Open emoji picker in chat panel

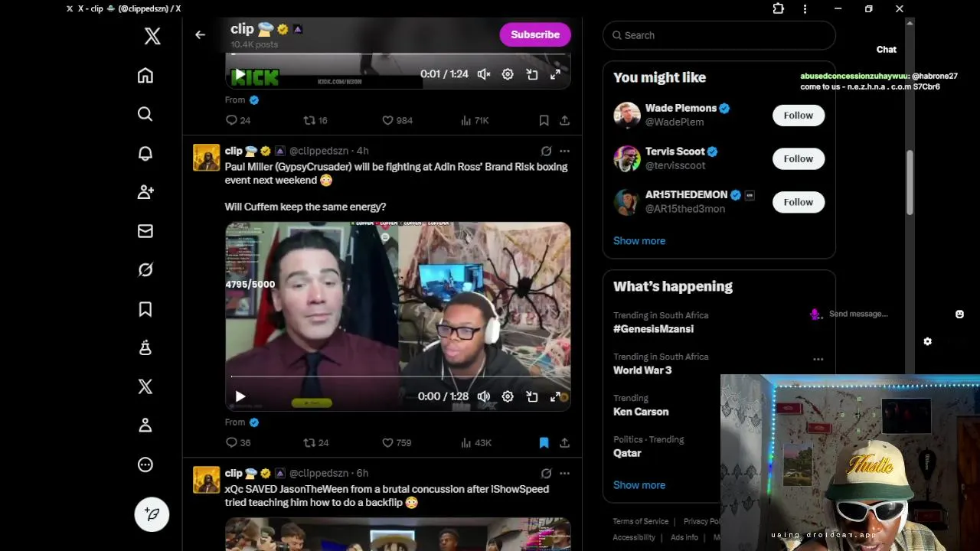pos(959,314)
